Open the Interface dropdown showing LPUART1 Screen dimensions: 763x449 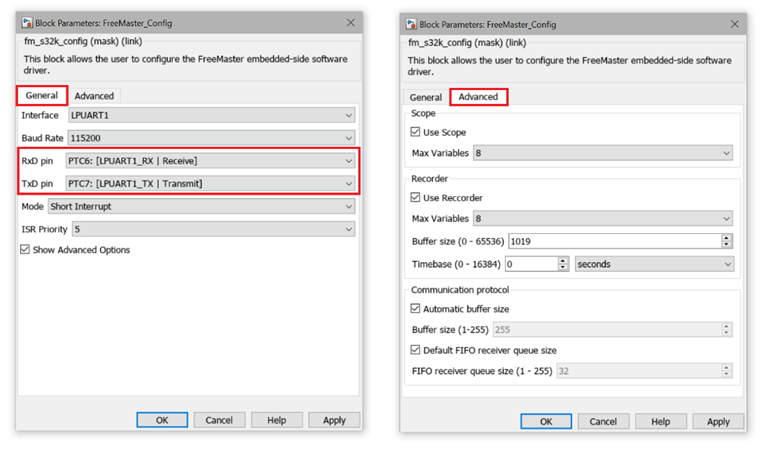coord(212,115)
